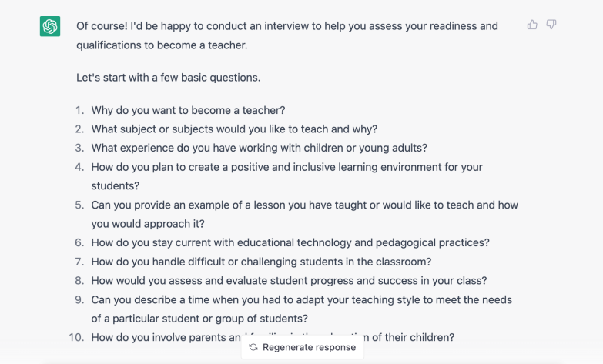603x364 pixels.
Task: Click the question about handling difficult students
Action: tap(261, 262)
